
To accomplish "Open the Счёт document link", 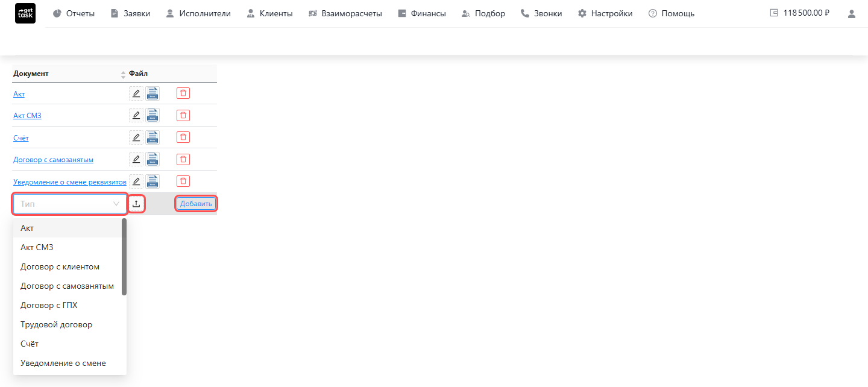I will click(21, 138).
